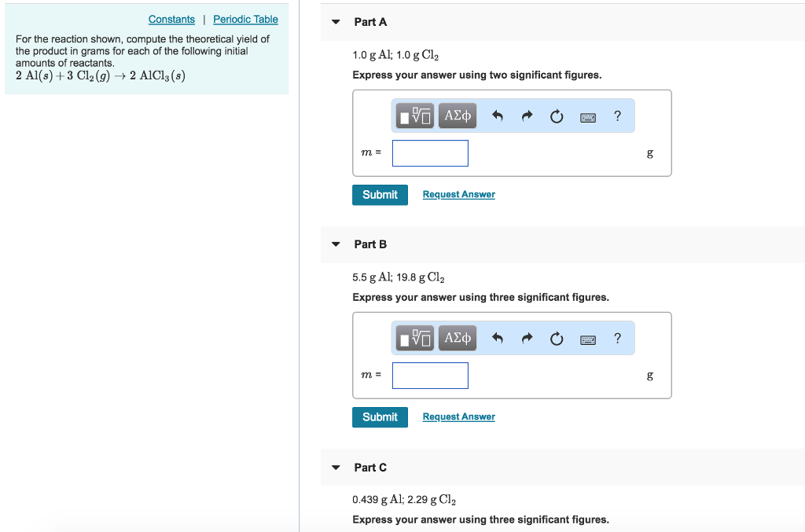Open the Greek symbols palette in Part A

point(457,116)
